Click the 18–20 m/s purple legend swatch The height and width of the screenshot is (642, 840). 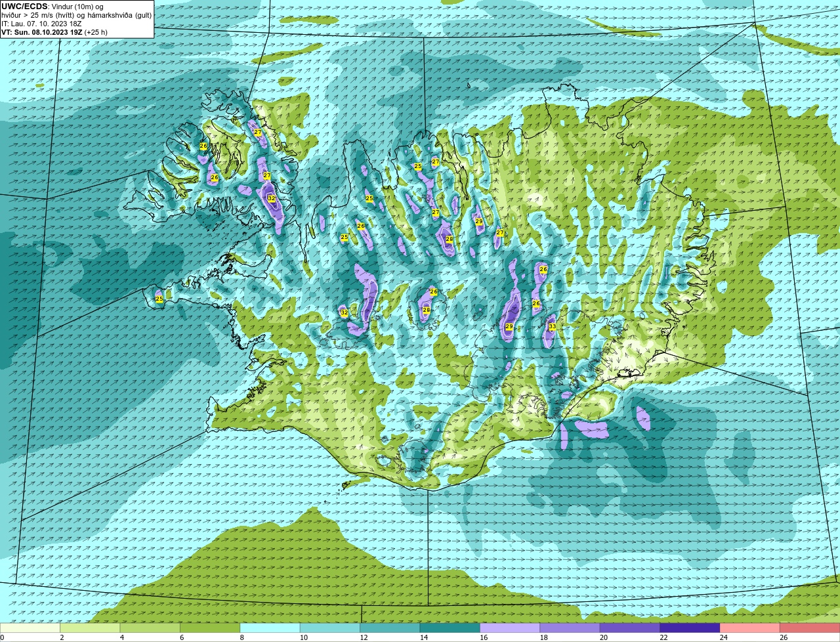570,628
